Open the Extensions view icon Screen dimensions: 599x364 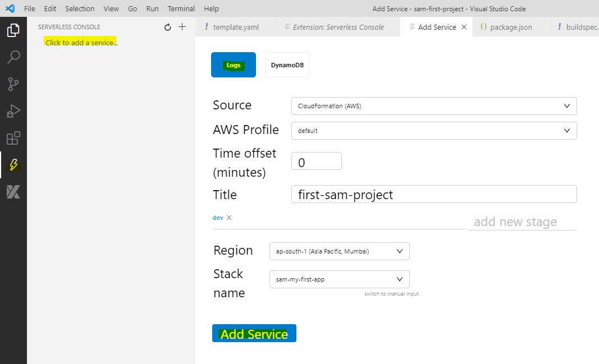[x=13, y=138]
